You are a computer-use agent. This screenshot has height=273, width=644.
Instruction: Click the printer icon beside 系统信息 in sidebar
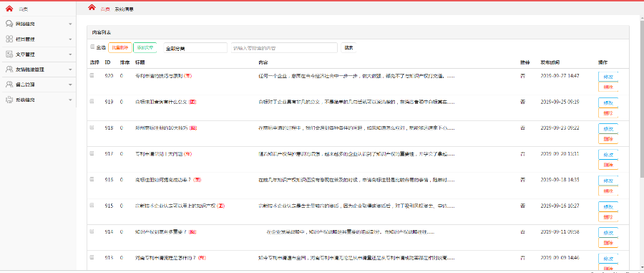pos(9,100)
